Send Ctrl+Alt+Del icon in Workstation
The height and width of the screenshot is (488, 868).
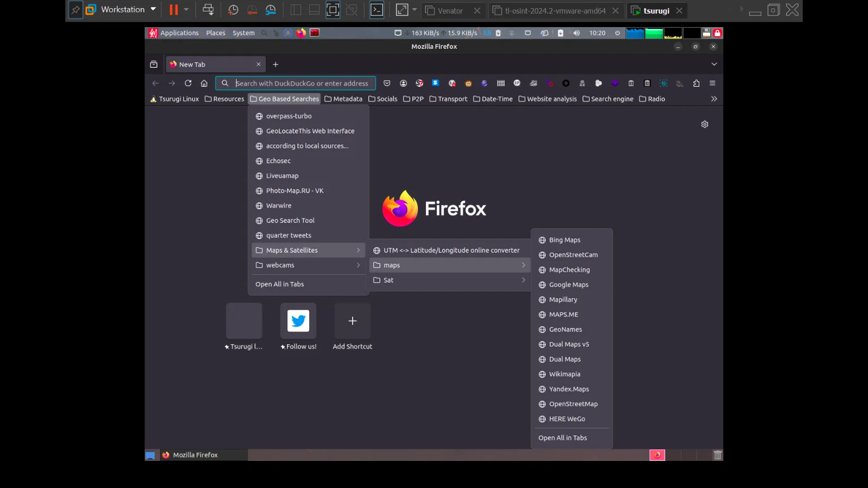[208, 10]
